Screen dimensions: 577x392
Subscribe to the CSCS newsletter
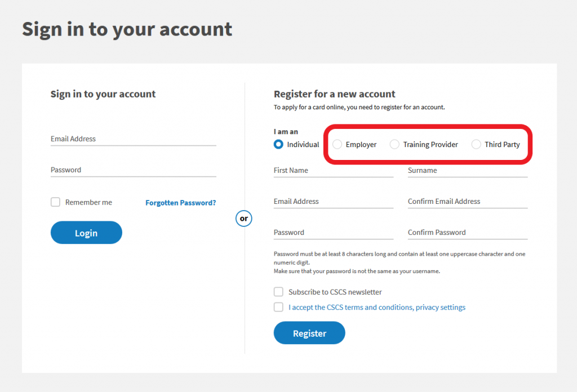(278, 292)
